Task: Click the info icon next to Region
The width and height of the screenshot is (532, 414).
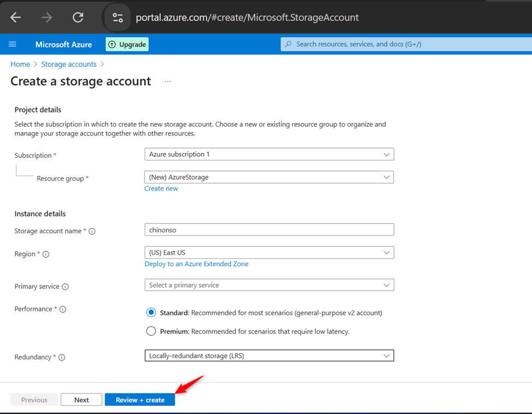Action: coord(46,254)
